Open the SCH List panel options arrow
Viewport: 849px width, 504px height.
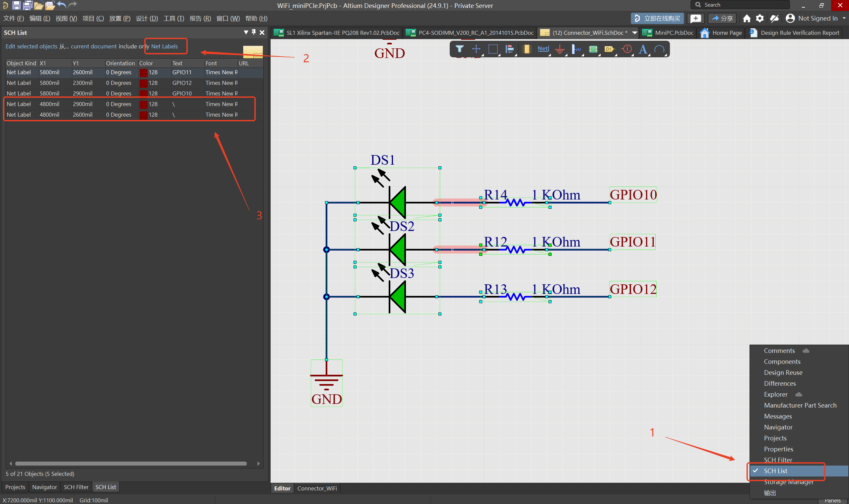point(246,32)
